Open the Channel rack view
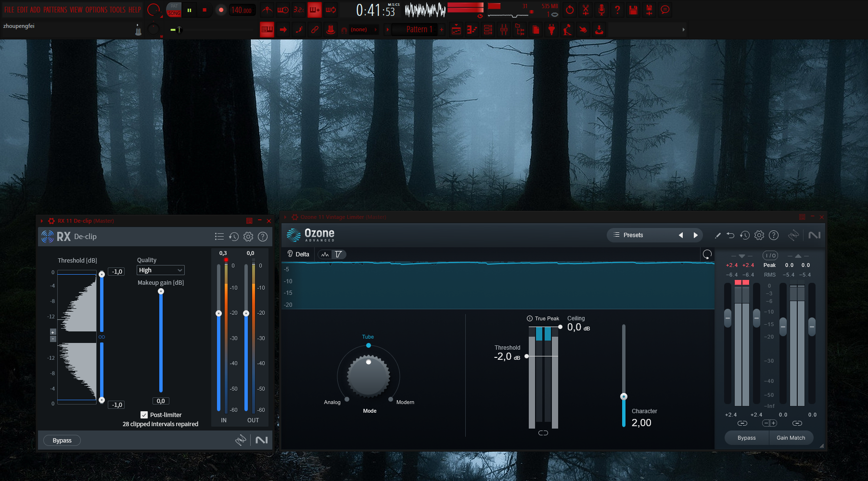Image resolution: width=868 pixels, height=481 pixels. click(488, 30)
